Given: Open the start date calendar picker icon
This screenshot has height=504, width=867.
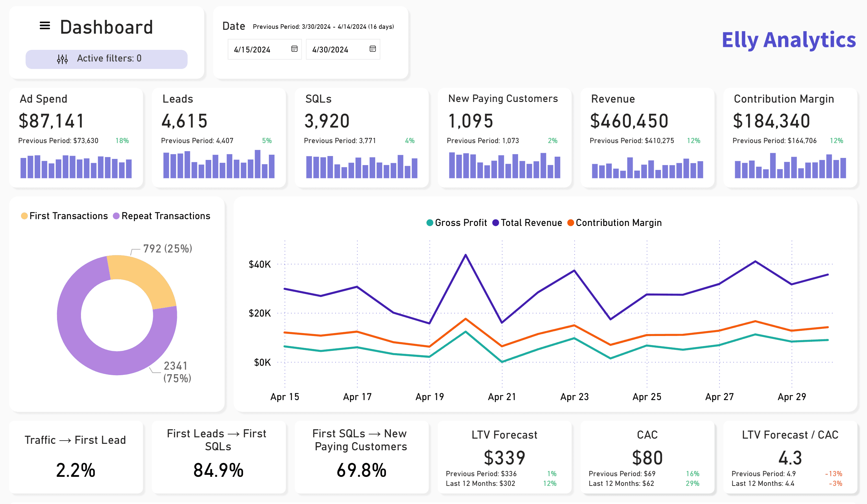Looking at the screenshot, I should coord(294,49).
